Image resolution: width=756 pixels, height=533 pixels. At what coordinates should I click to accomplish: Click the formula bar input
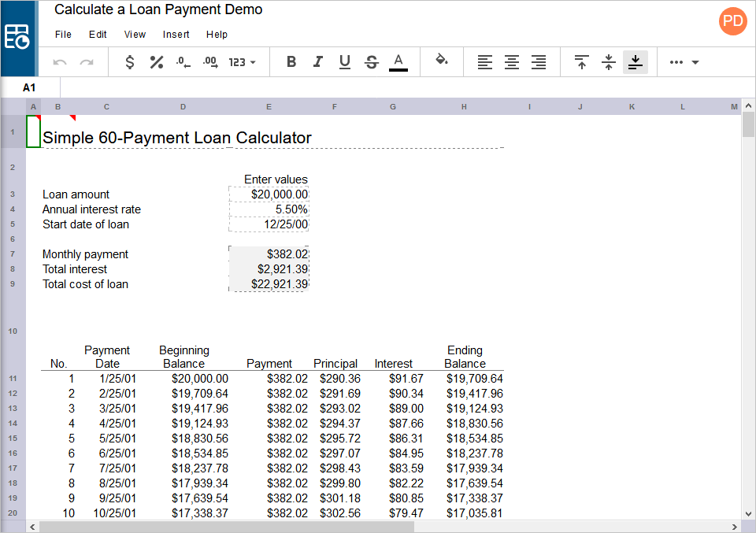pos(407,87)
